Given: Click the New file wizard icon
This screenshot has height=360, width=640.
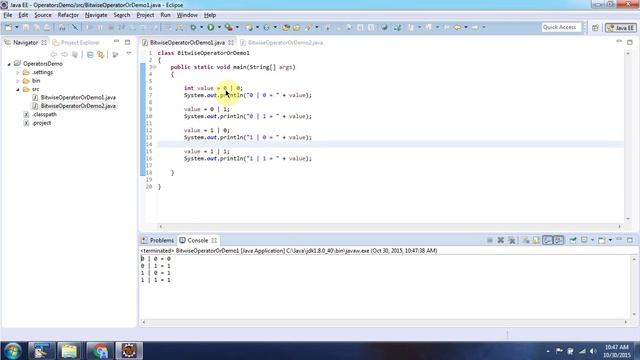Looking at the screenshot, I should pos(8,27).
